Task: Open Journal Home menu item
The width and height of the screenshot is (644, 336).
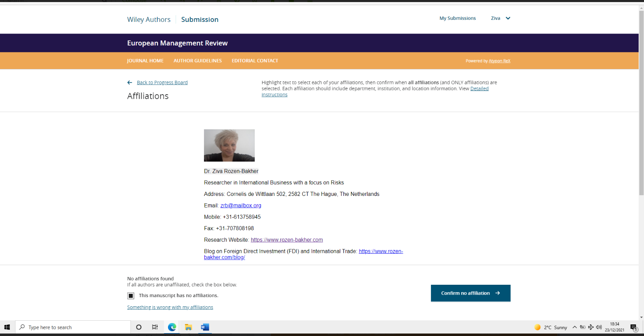Action: [145, 61]
